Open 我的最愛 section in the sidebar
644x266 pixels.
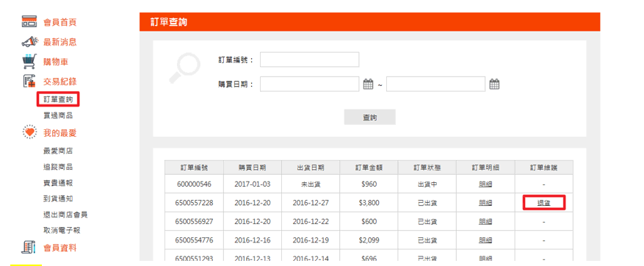click(59, 133)
